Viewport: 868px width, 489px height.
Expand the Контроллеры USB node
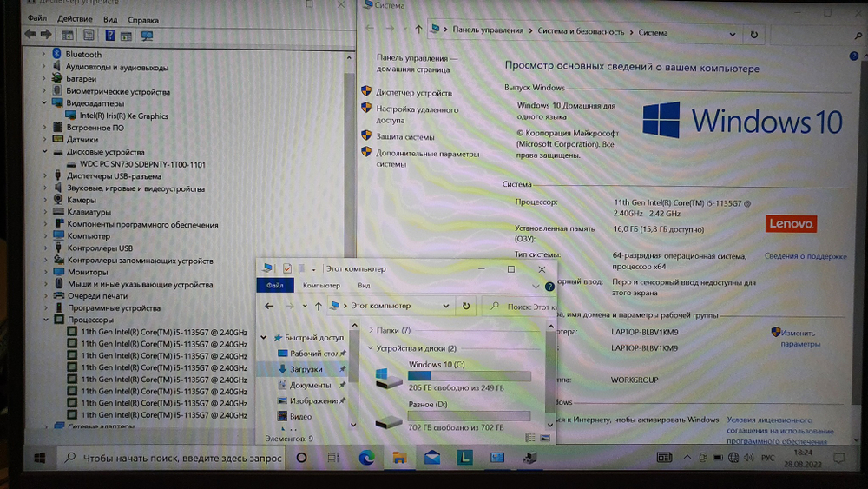(x=45, y=248)
